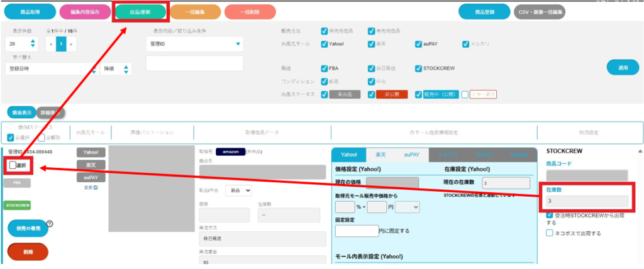Go to next page with » arrow
This screenshot has width=644, height=269.
coord(71,45)
